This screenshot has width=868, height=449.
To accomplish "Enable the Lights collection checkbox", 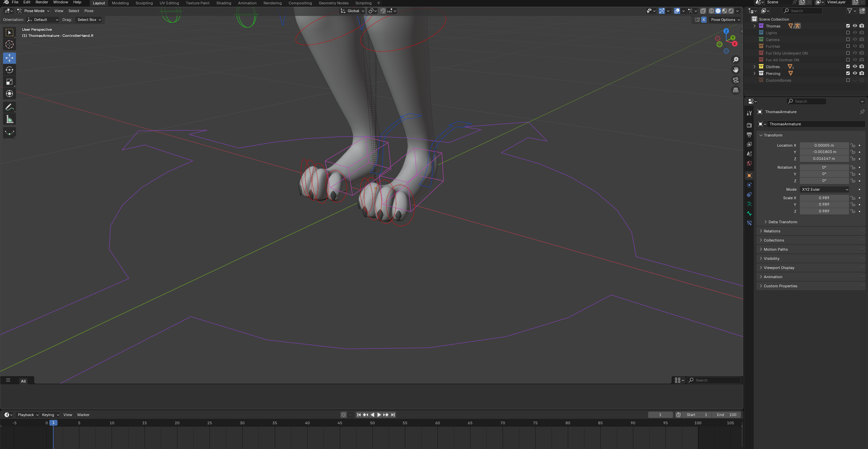I will (x=848, y=33).
